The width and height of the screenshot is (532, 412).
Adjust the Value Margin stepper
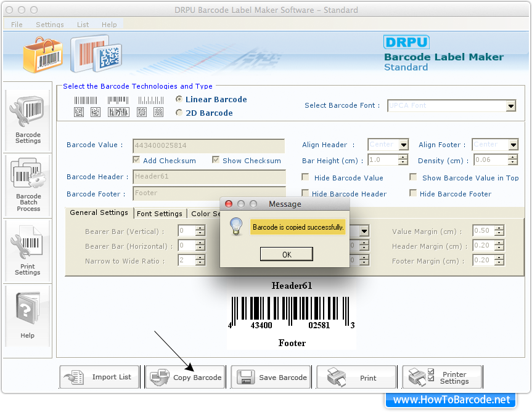(499, 231)
